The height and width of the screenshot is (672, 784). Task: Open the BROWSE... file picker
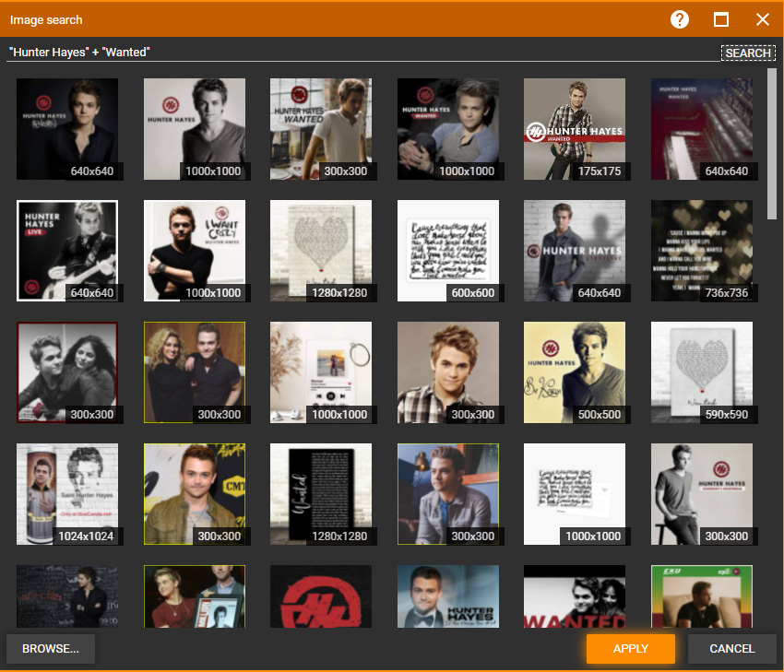click(51, 649)
